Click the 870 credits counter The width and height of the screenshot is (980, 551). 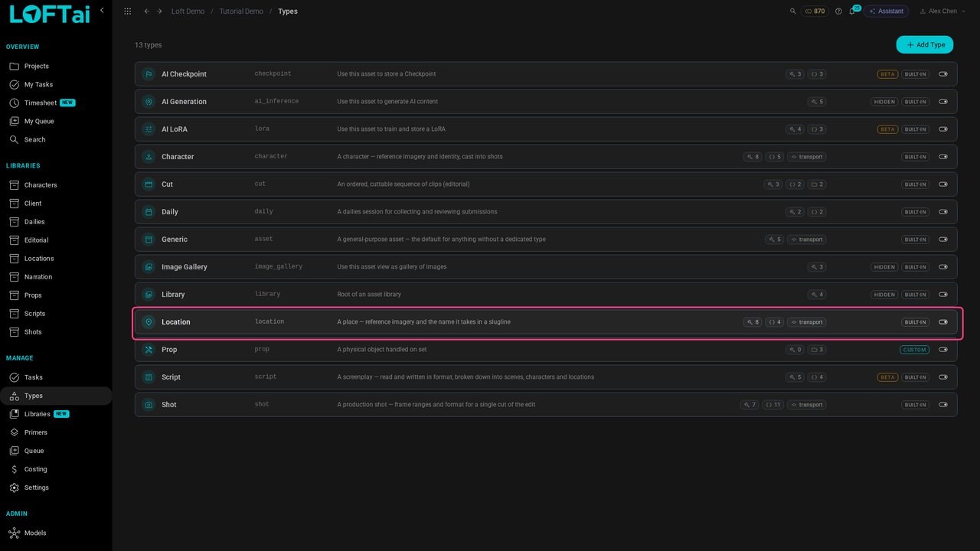[x=815, y=11]
